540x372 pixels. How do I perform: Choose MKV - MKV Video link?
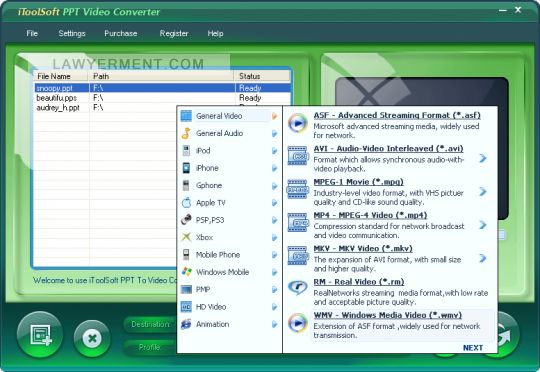click(x=363, y=248)
